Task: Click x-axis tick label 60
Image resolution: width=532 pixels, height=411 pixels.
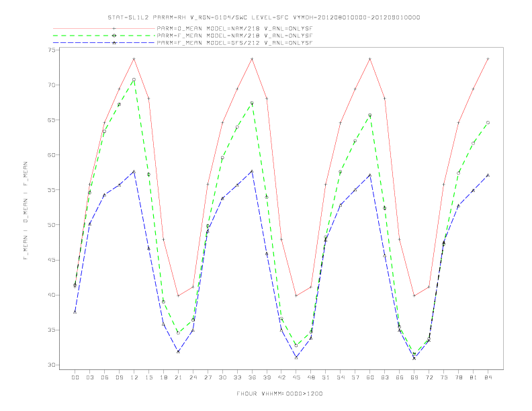Action: pos(370,377)
